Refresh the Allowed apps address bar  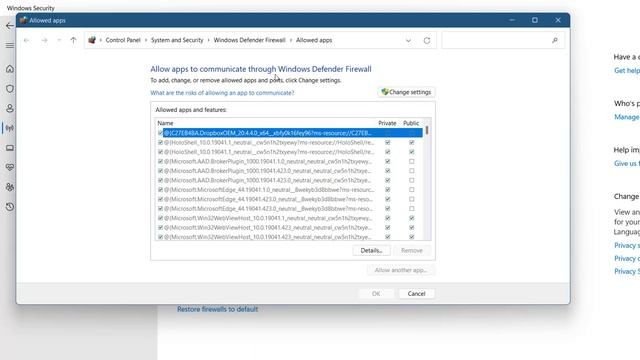(427, 40)
